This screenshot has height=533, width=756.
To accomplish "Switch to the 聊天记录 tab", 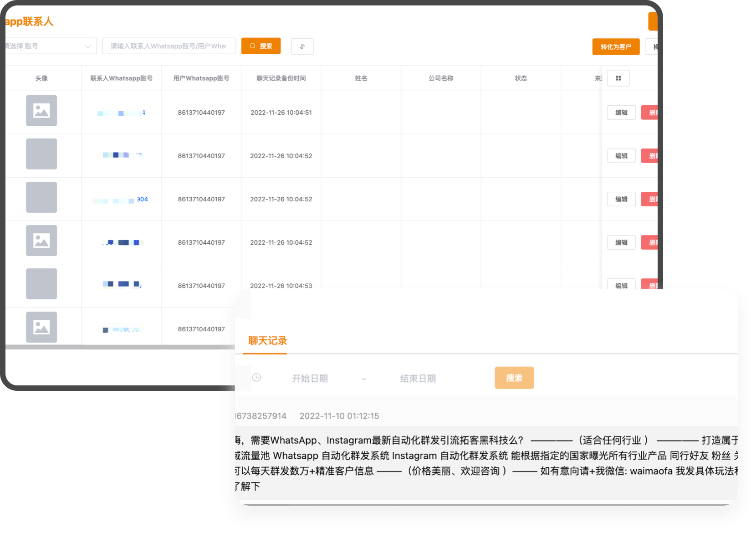I will click(x=267, y=341).
